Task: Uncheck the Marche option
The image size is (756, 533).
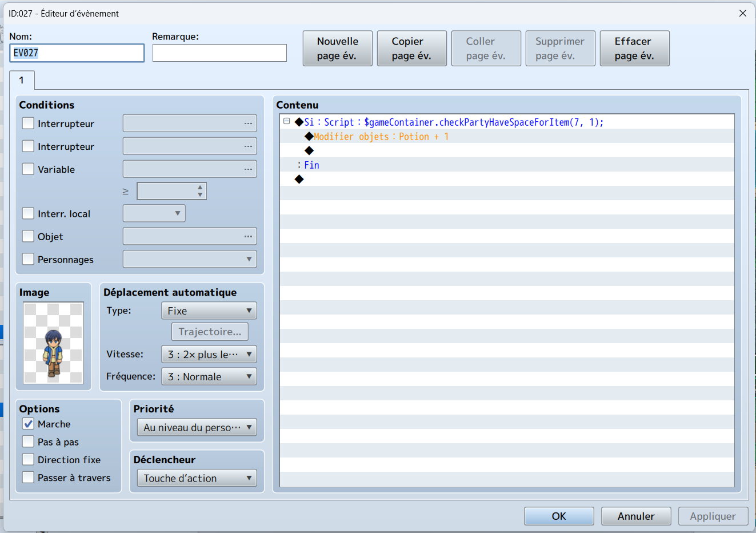Action: pos(28,424)
